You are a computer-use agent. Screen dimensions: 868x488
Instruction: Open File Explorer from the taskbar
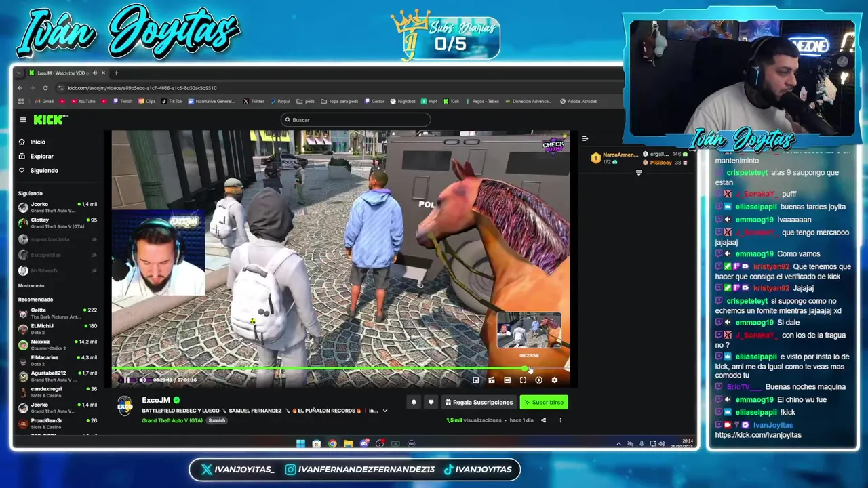pos(348,444)
